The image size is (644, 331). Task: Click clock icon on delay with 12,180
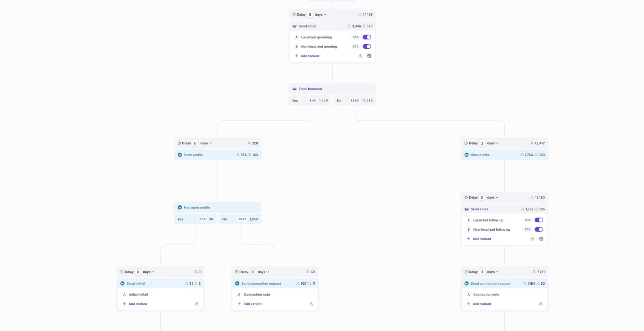[x=466, y=197]
